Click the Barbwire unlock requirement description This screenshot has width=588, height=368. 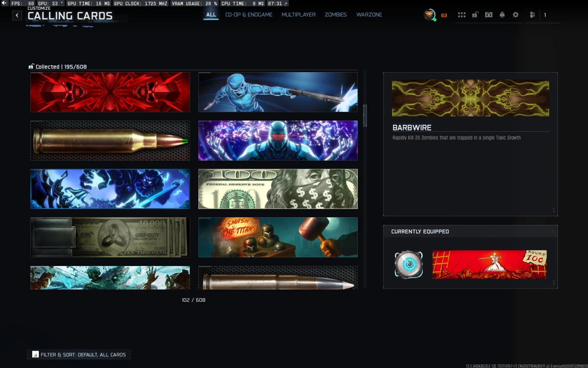pos(457,138)
